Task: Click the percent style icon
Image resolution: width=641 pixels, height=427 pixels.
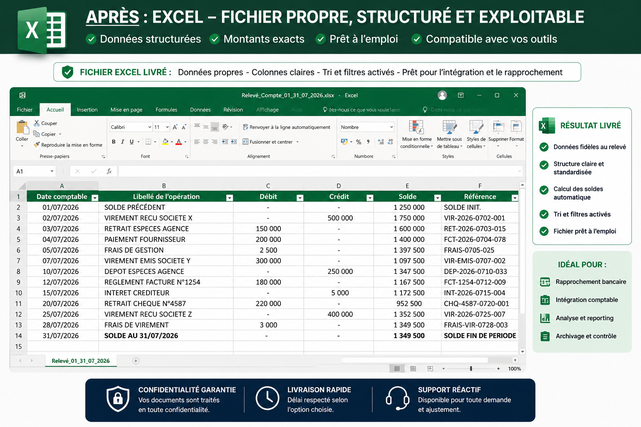Action: 359,142
